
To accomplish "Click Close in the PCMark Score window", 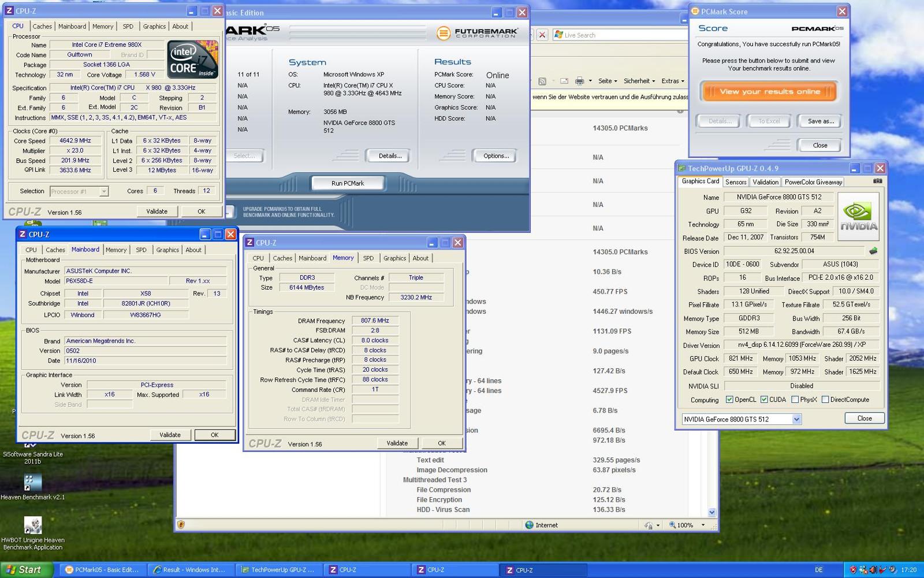I will tap(820, 145).
